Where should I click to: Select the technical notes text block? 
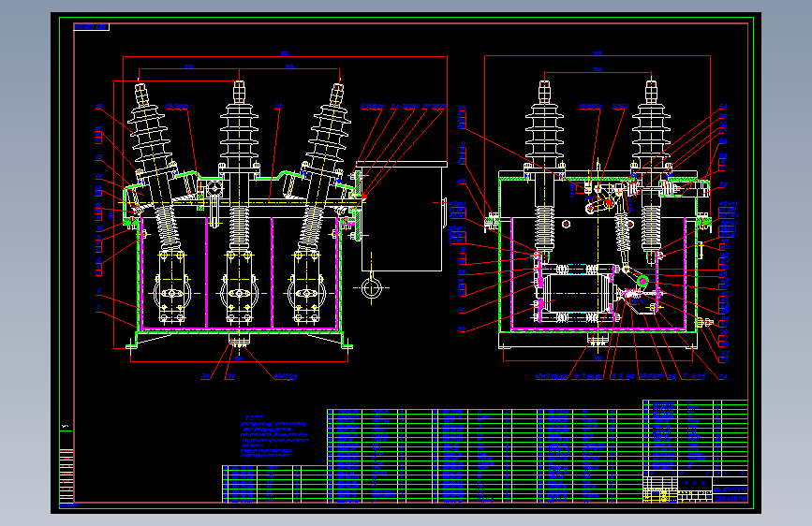274,437
